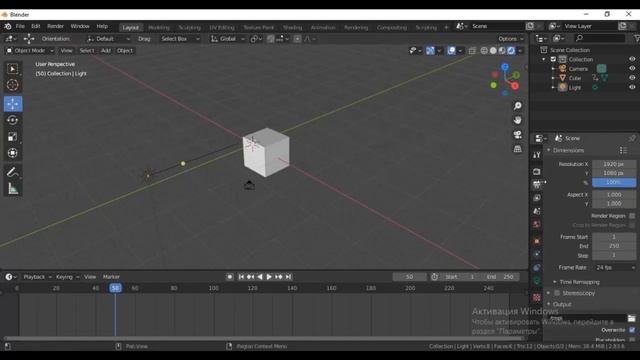Open the viewport Add menu
The image size is (640, 360).
pyautogui.click(x=106, y=51)
